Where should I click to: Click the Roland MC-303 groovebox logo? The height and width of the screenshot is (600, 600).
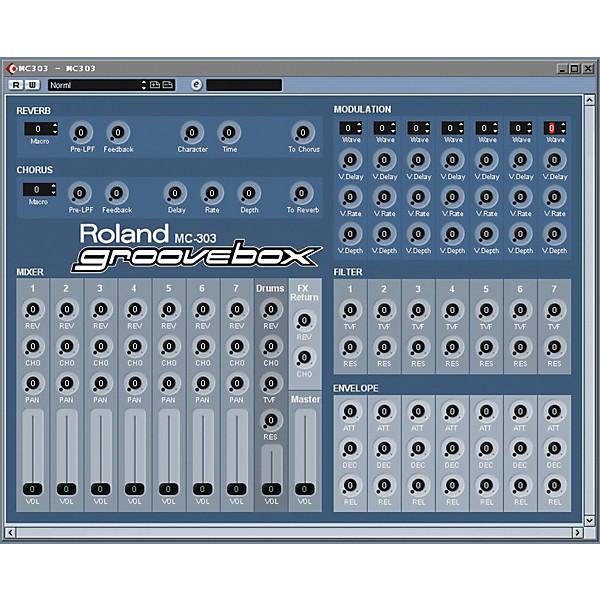(197, 248)
